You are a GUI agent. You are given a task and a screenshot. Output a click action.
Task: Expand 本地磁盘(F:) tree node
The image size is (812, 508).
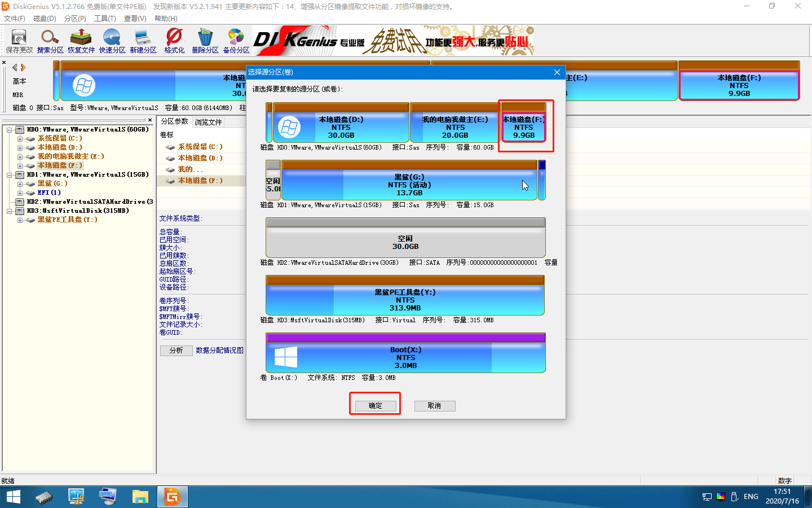[20, 166]
